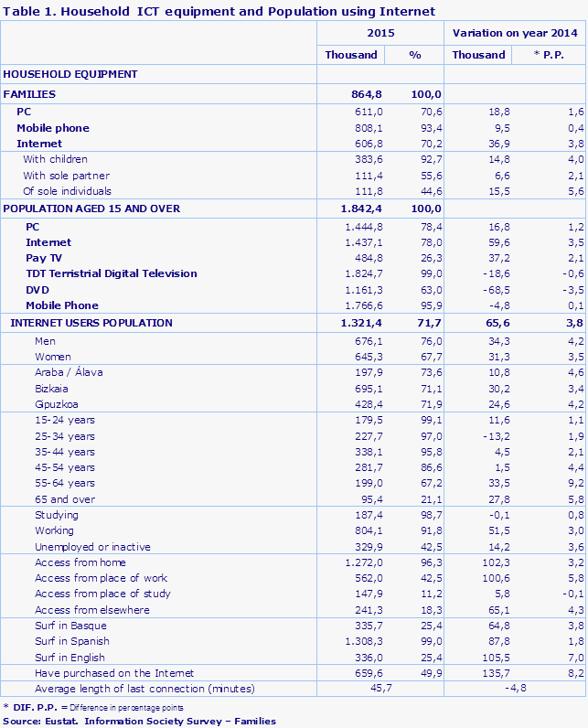Click the population total 1.842,4
The image size is (588, 728).
361,209
